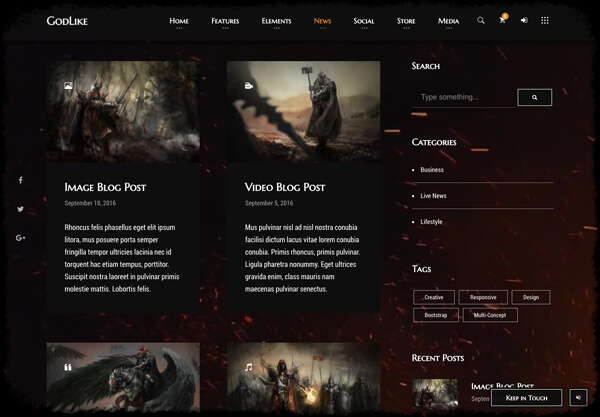The image size is (600, 417).
Task: Click video camera icon on Video Blog Post
Action: pos(249,86)
